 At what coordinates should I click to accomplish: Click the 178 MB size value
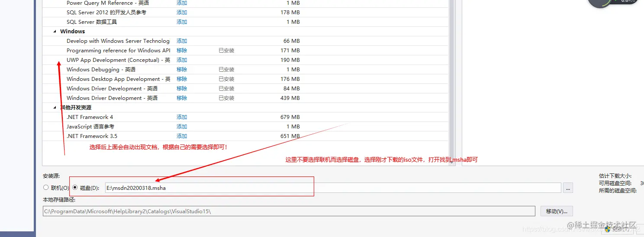[x=290, y=13]
